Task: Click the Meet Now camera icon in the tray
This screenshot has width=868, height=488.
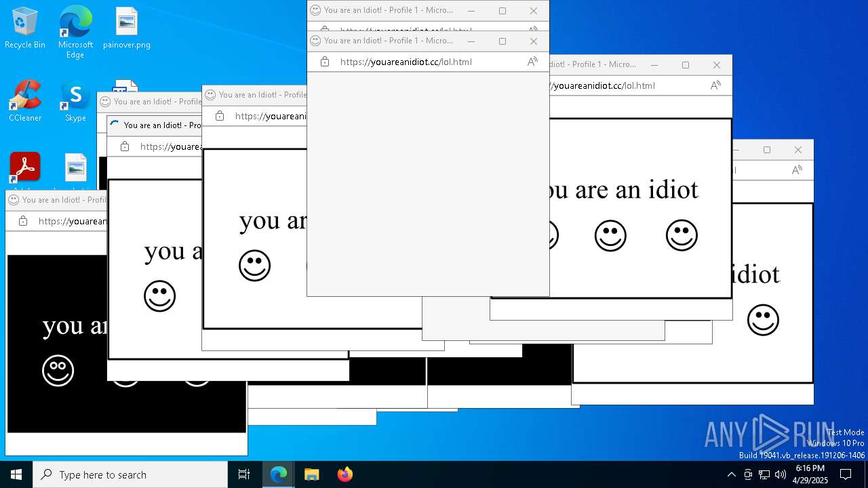Action: [x=748, y=474]
